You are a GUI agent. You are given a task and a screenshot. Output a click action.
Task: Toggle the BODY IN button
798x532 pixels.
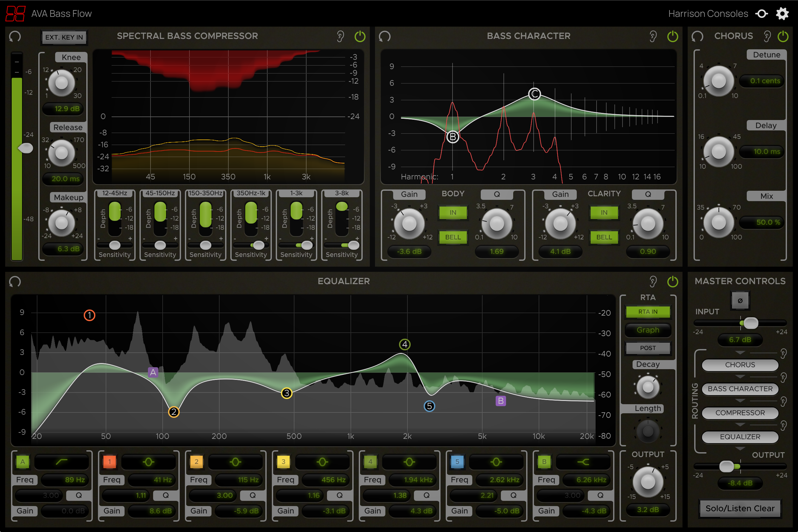(453, 213)
